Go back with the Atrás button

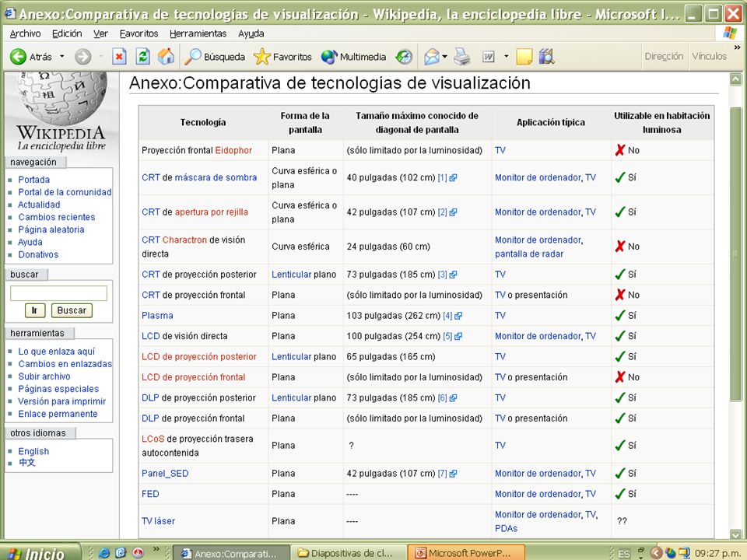coord(31,57)
